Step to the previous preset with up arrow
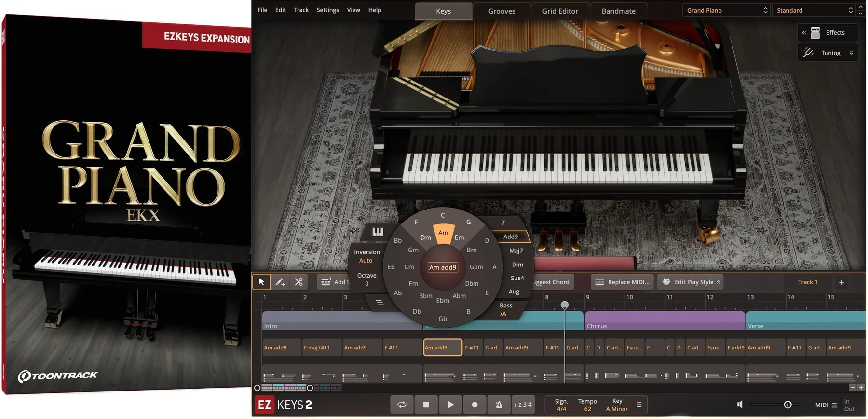Screen dimensions: 868x419 pyautogui.click(x=861, y=7)
